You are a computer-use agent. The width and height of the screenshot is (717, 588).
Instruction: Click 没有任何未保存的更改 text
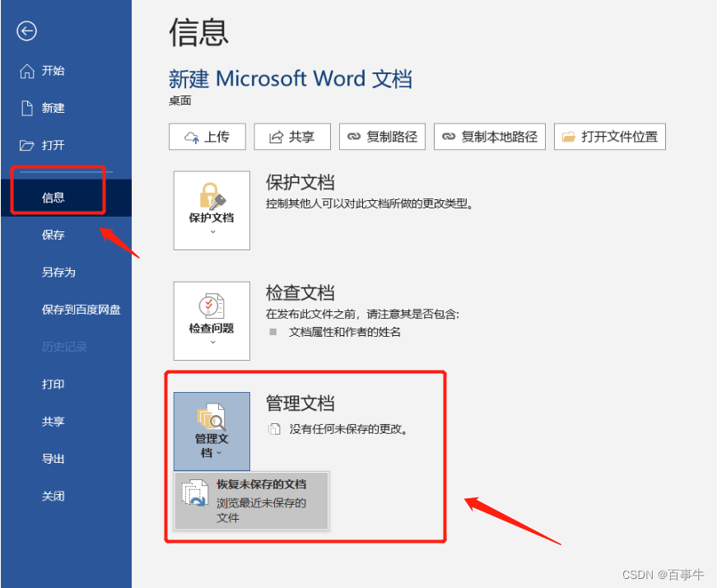(x=348, y=429)
